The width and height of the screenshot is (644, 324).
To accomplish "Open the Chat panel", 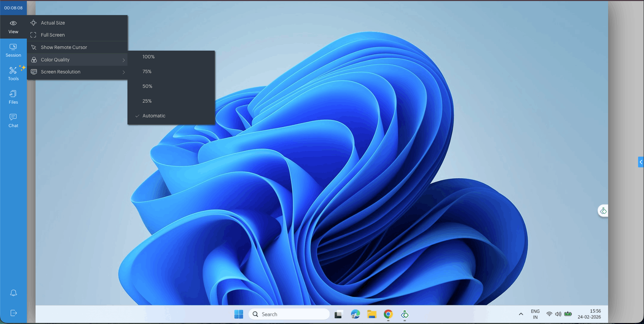I will click(13, 120).
